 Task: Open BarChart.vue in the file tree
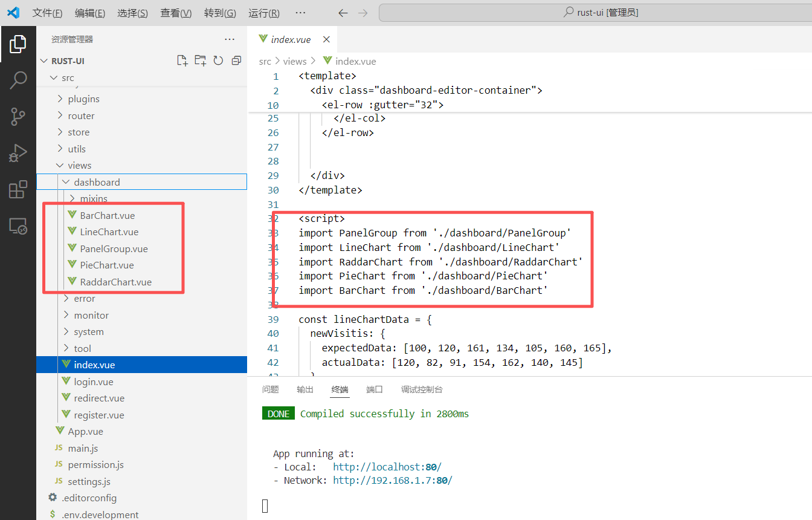pyautogui.click(x=107, y=215)
